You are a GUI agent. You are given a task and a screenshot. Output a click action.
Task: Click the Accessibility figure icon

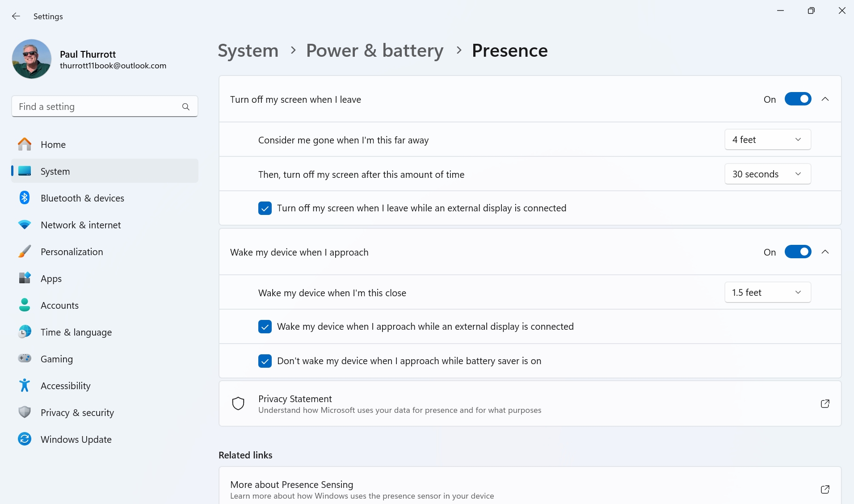tap(25, 386)
